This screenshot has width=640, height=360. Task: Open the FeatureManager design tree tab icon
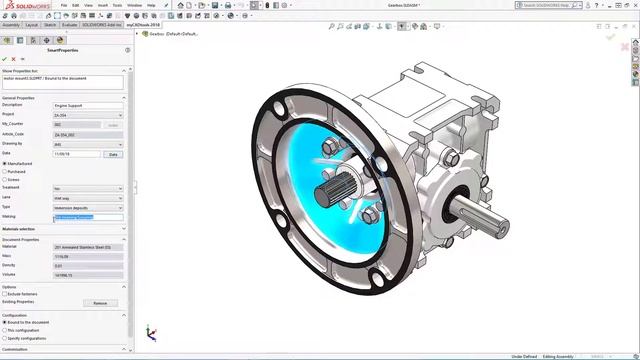pyautogui.click(x=7, y=40)
